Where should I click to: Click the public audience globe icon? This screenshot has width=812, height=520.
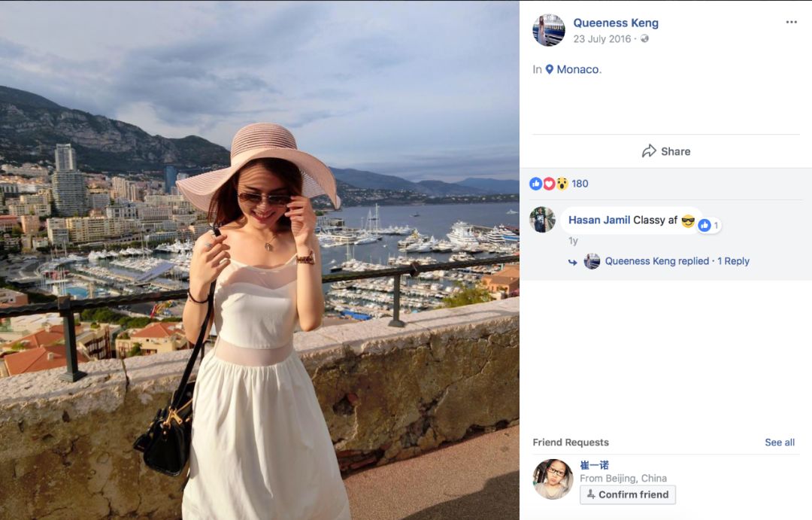(644, 39)
